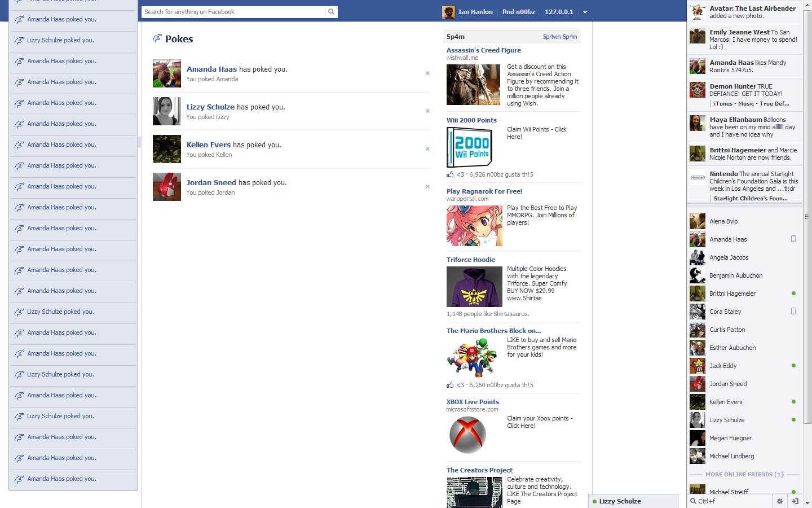Dismiss Kellen Evers's poke with the x

tap(427, 148)
